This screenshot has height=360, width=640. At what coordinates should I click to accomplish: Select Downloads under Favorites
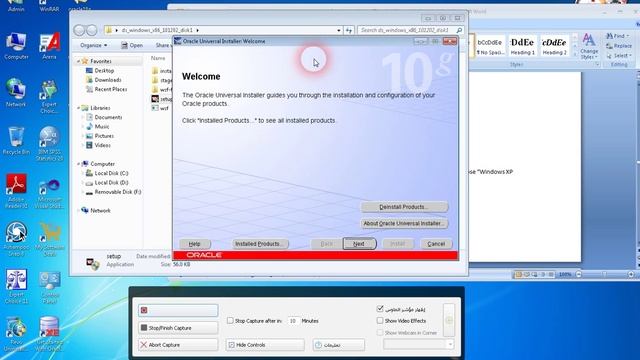tap(104, 80)
